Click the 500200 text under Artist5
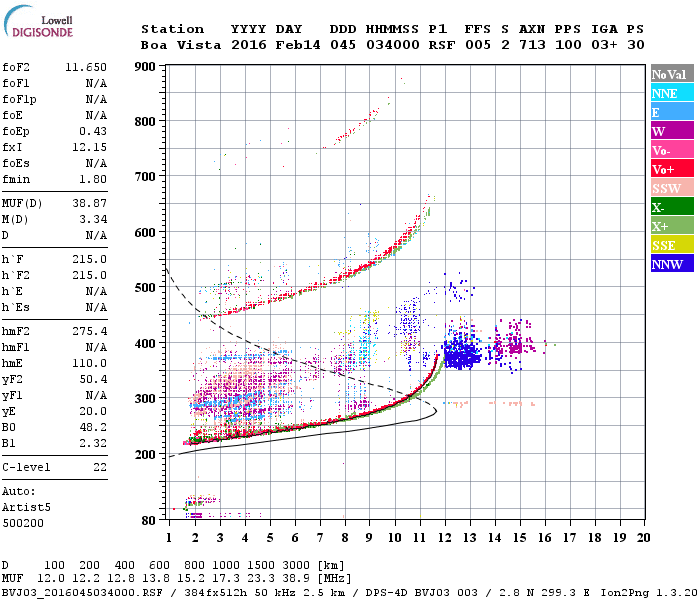 click(23, 523)
